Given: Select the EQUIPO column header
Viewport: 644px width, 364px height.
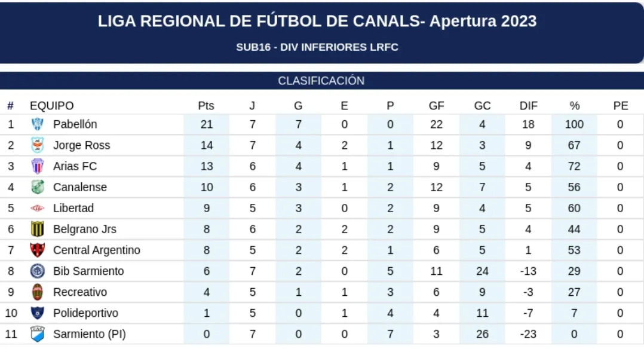Looking at the screenshot, I should pyautogui.click(x=52, y=106).
